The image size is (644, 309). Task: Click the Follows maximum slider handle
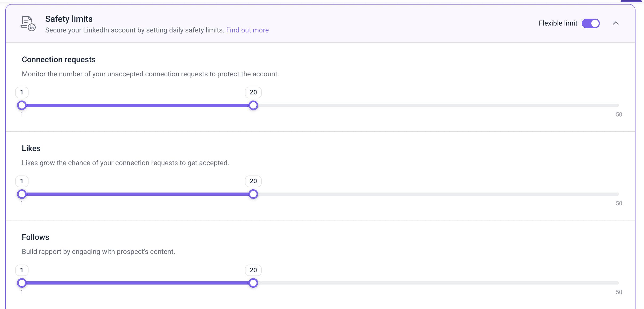click(253, 283)
